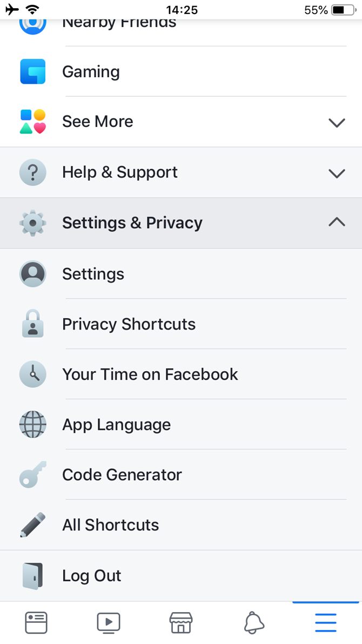
Task: Open Marketplace from the bottom bar
Action: pos(181,622)
